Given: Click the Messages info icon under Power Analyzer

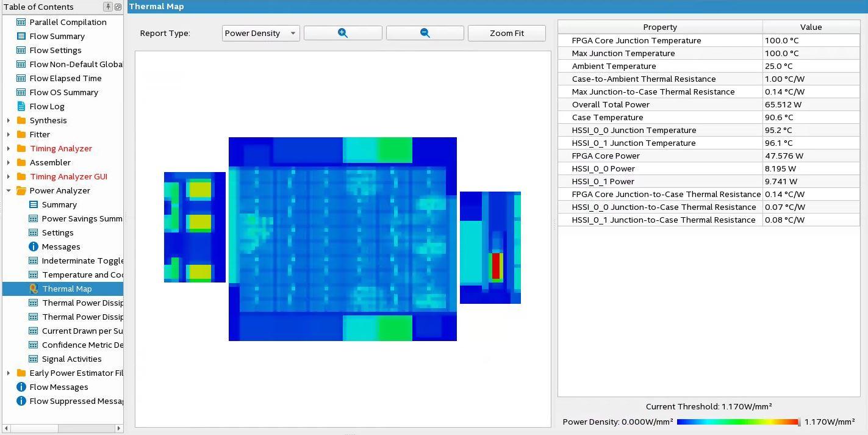Looking at the screenshot, I should [34, 246].
